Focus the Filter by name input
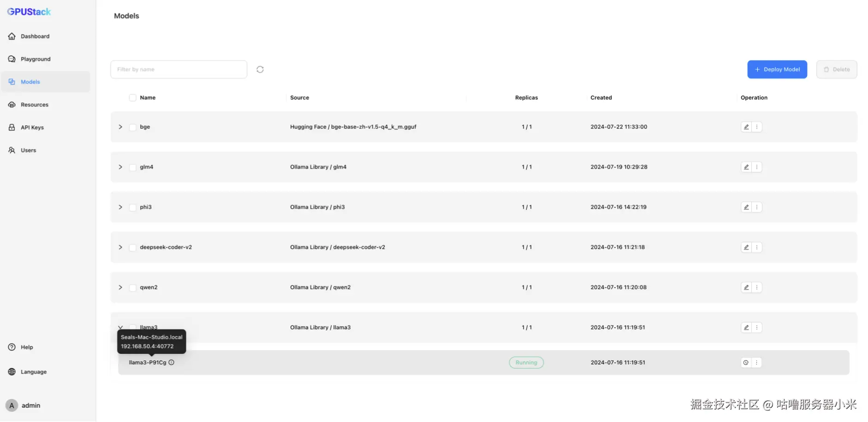This screenshot has height=422, width=868. [x=179, y=70]
